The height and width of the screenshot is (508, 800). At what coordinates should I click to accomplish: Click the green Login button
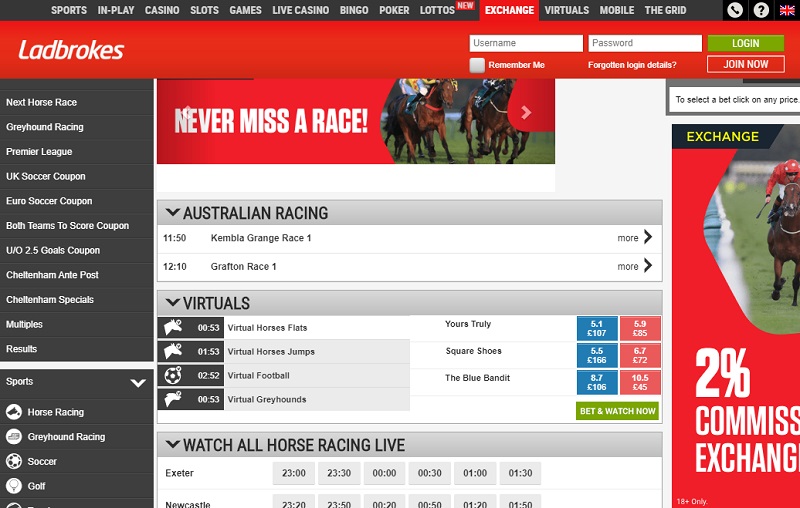[745, 43]
